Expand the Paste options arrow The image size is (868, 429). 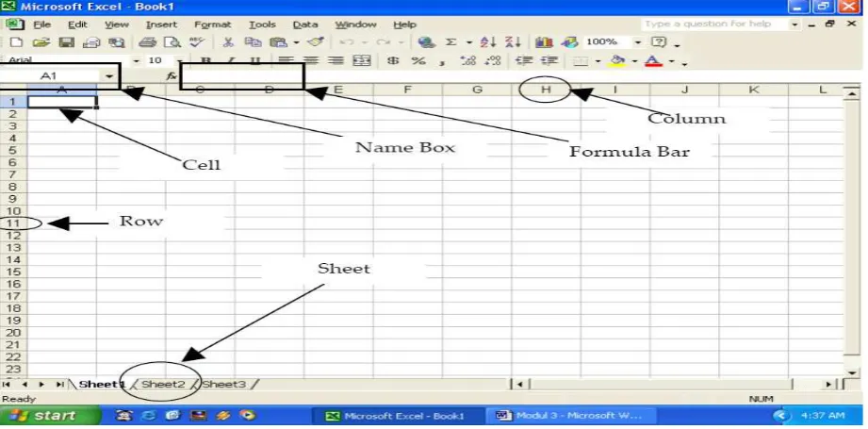coord(296,42)
